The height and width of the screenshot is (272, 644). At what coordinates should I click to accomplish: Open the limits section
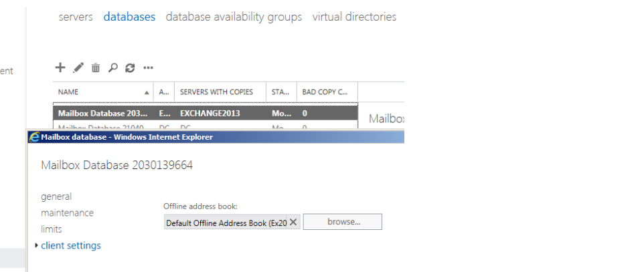point(52,229)
